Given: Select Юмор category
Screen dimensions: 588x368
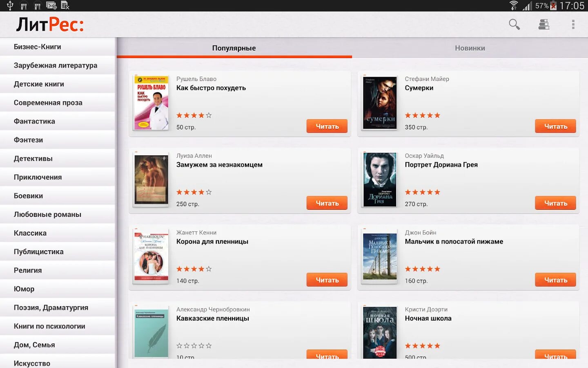Looking at the screenshot, I should [x=58, y=289].
